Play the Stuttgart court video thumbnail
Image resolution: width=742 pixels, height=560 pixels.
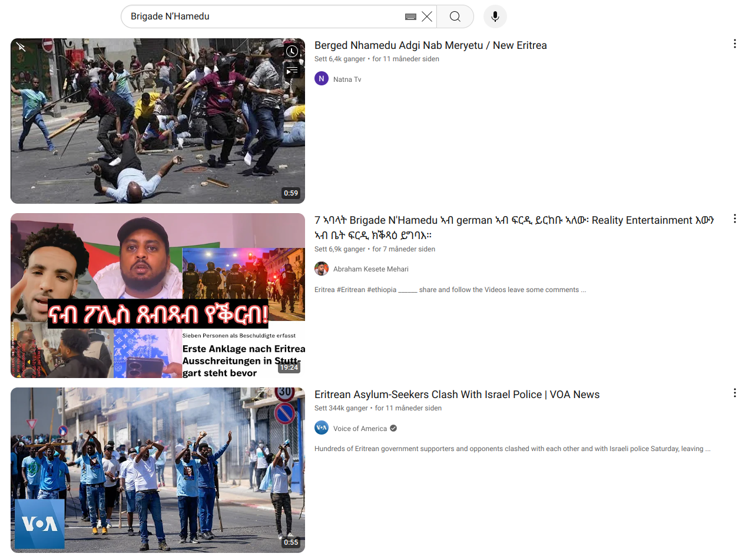coord(158,296)
